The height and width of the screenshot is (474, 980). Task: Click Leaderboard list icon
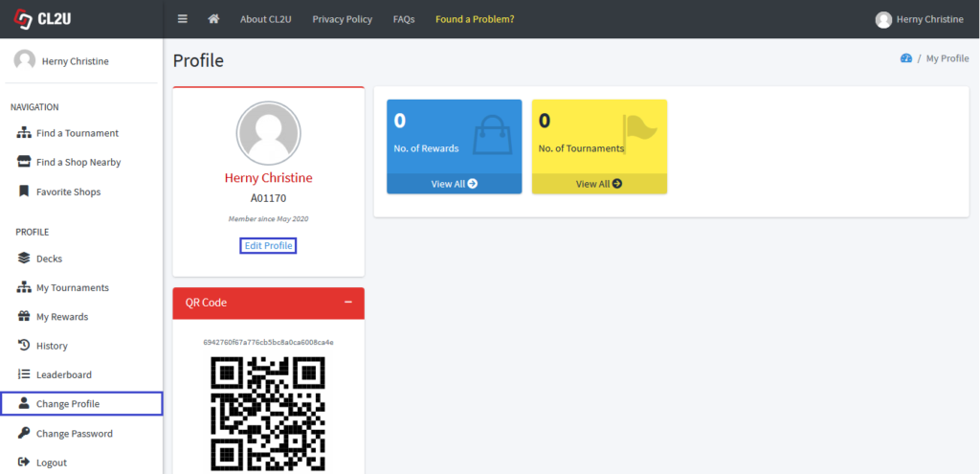click(24, 374)
